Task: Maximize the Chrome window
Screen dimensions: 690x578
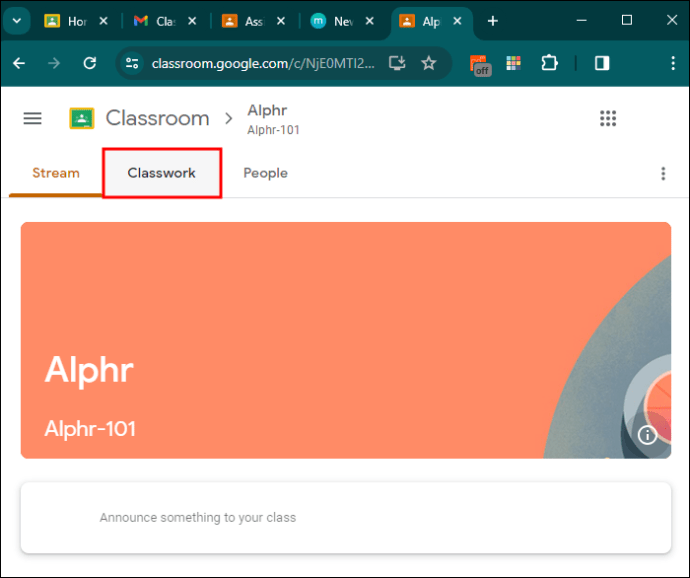Action: click(x=627, y=21)
